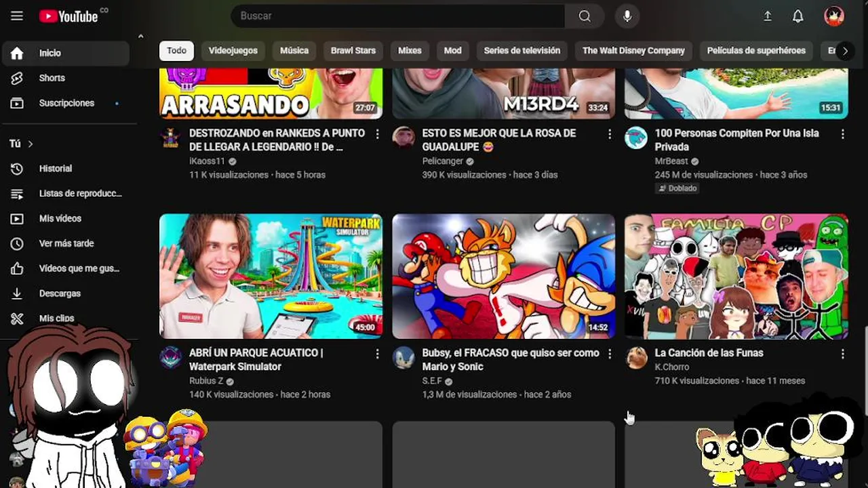Open Bubsy Mario Sonic thumbnail

504,277
